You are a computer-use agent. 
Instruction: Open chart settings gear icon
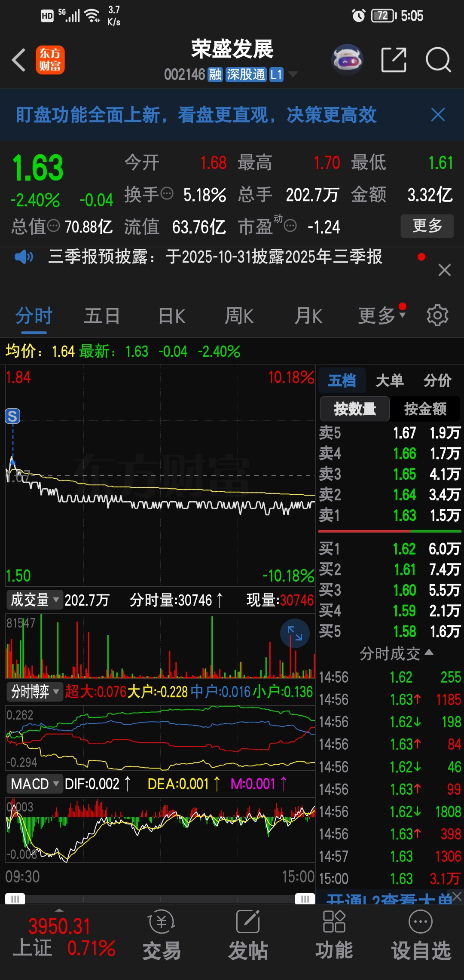(437, 315)
